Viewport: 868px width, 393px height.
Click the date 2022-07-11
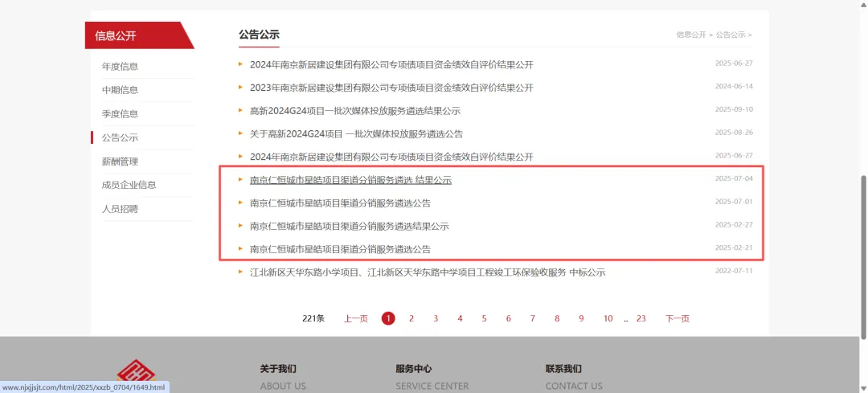(734, 271)
